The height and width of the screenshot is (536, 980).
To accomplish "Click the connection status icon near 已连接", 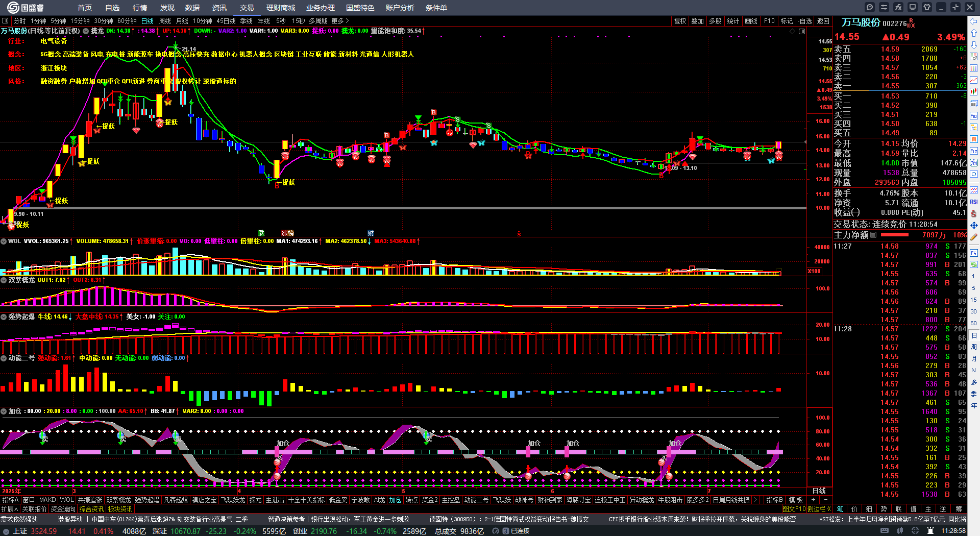I will pos(505,531).
